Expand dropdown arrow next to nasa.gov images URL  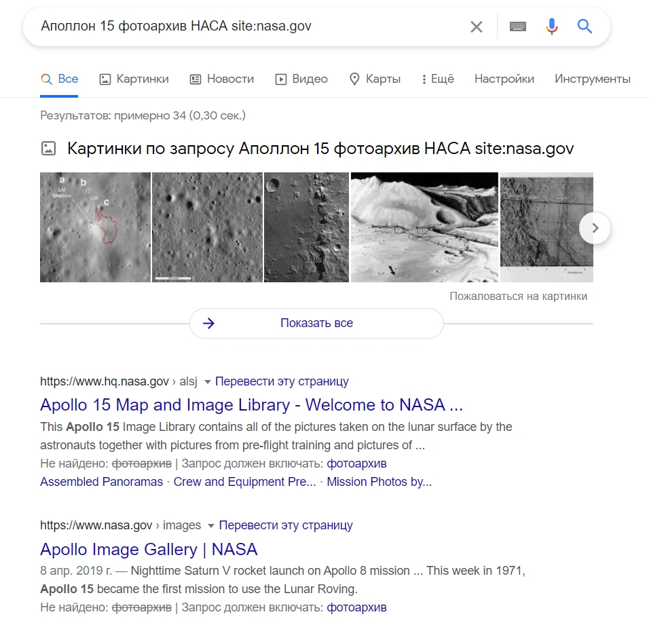(x=211, y=526)
